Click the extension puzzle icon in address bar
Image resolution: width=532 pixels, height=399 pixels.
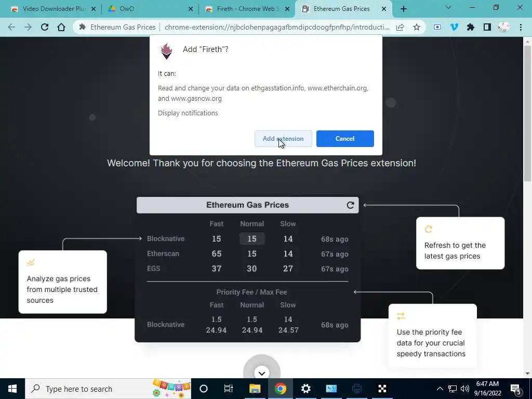click(x=82, y=27)
